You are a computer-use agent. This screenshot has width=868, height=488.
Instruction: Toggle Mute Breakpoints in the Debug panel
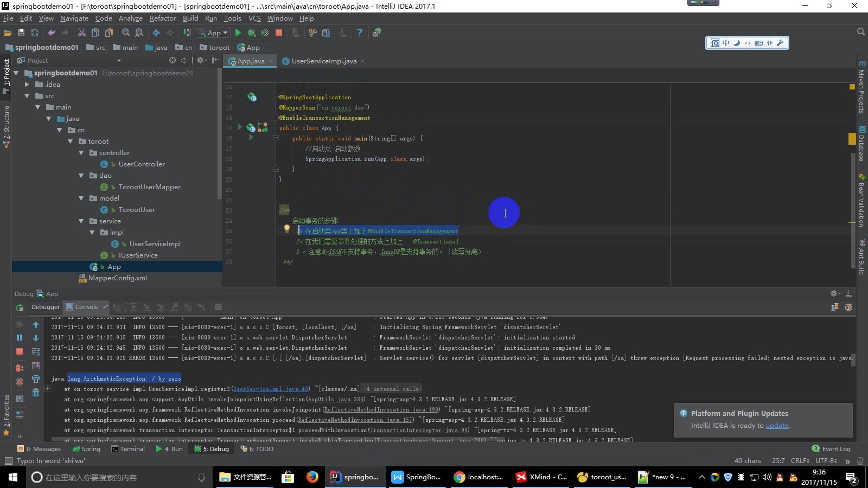tap(20, 382)
